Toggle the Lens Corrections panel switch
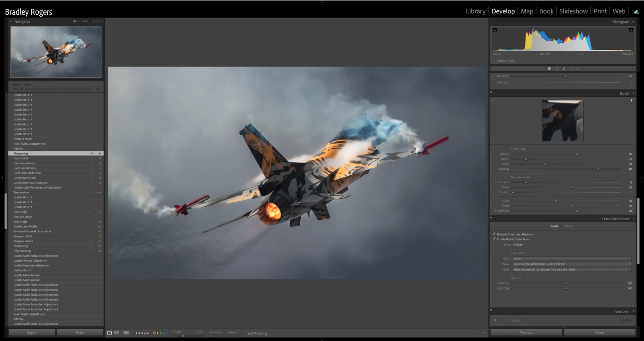Image resolution: width=644 pixels, height=341 pixels. pos(491,218)
